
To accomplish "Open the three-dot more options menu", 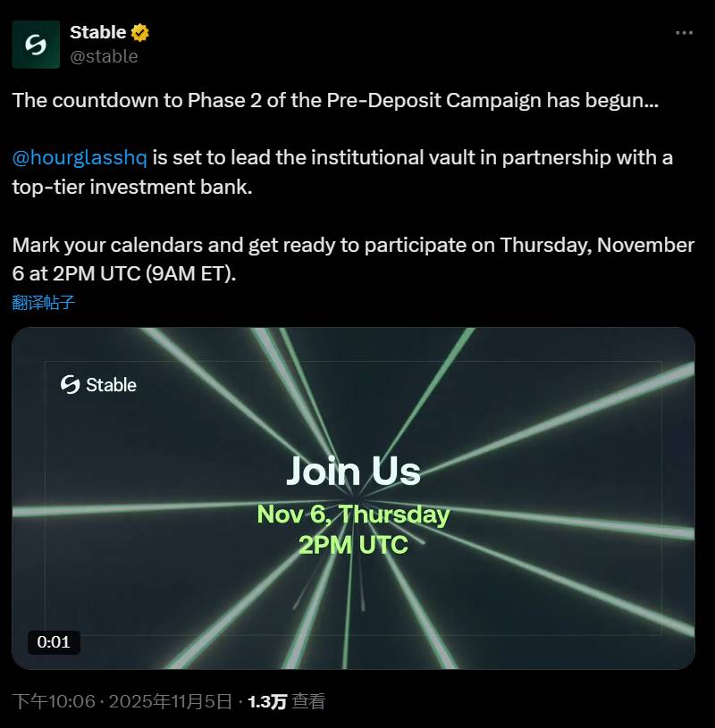I will pyautogui.click(x=684, y=33).
